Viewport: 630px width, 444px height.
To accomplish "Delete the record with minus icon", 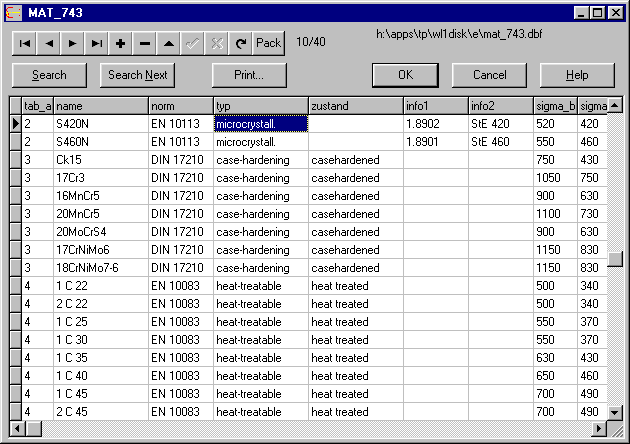I will pos(145,43).
